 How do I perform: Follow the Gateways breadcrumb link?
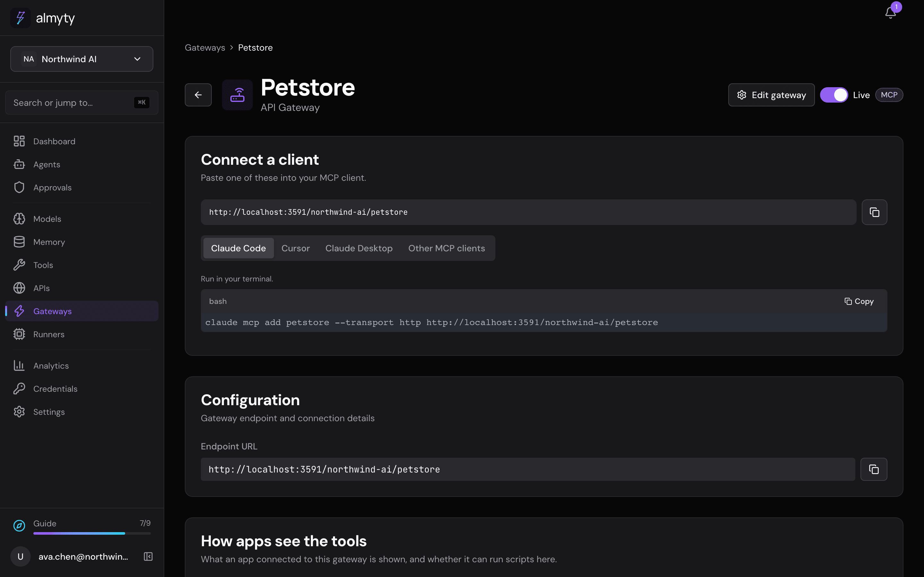[205, 48]
